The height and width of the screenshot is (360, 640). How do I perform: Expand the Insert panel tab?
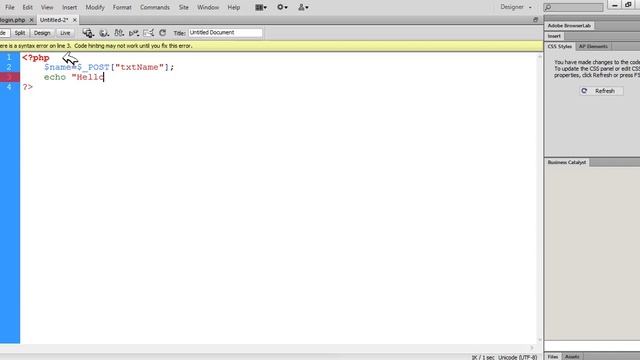(554, 36)
